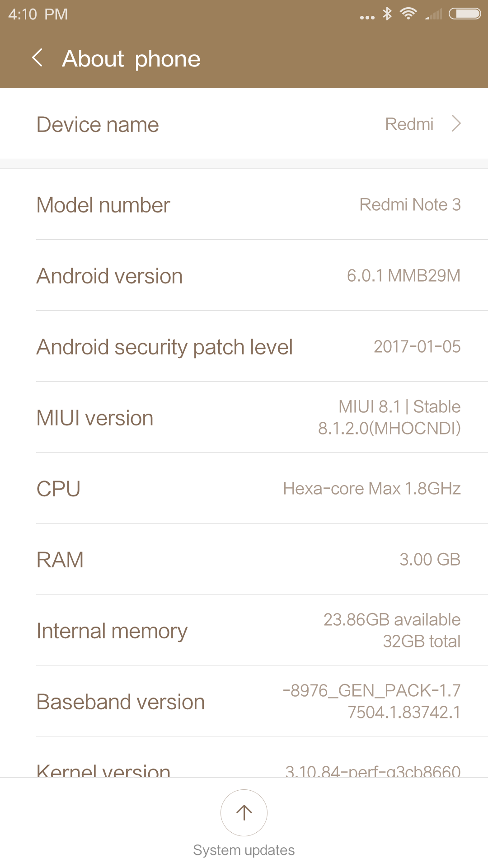Select the Model number row
488x868 pixels.
(244, 205)
